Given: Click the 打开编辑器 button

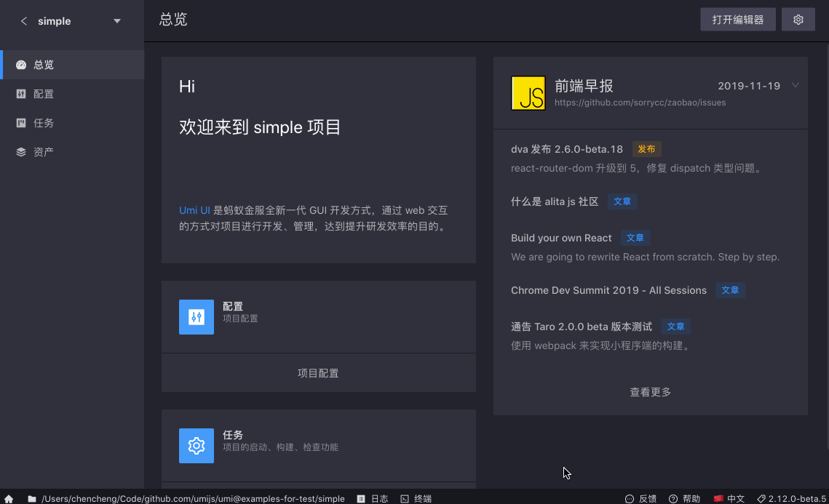Looking at the screenshot, I should tap(737, 20).
